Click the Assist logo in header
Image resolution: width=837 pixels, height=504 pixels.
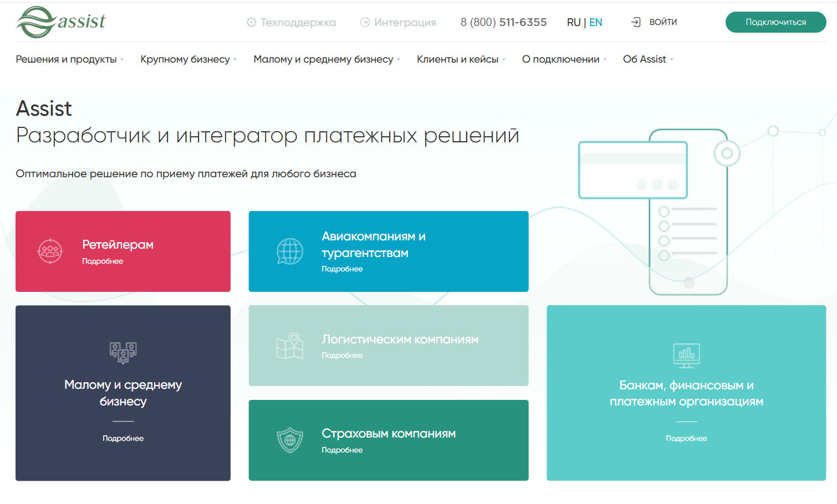[61, 22]
